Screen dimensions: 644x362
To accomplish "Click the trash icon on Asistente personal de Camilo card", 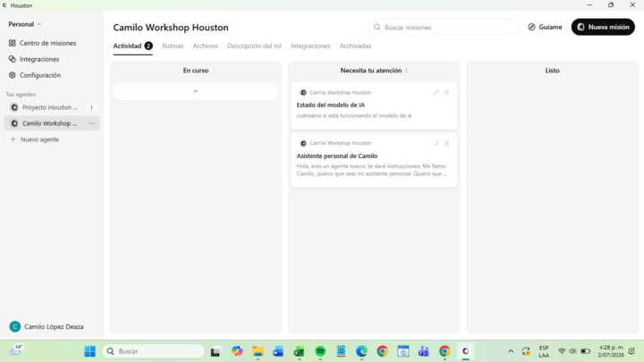I will pyautogui.click(x=447, y=144).
